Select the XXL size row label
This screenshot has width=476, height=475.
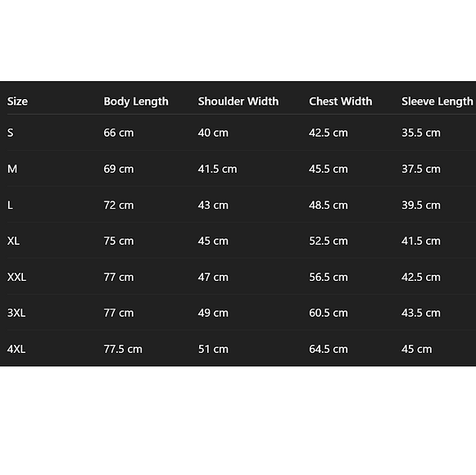point(16,277)
